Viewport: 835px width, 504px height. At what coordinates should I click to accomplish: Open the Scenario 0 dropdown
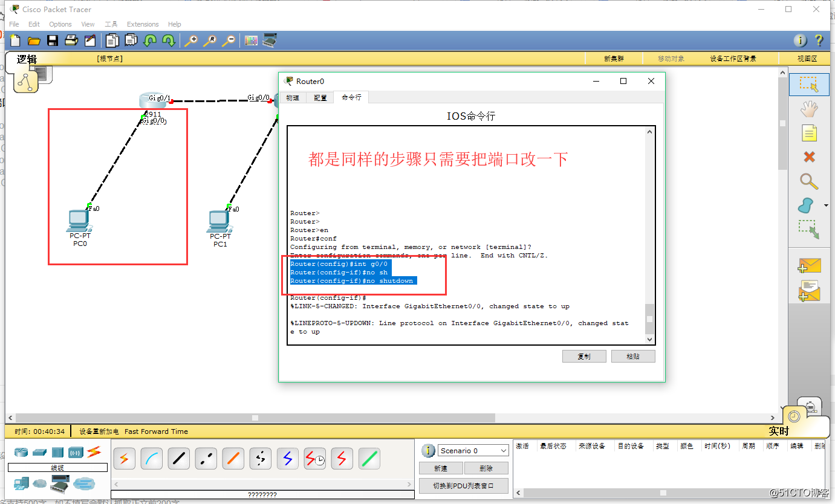tap(473, 450)
